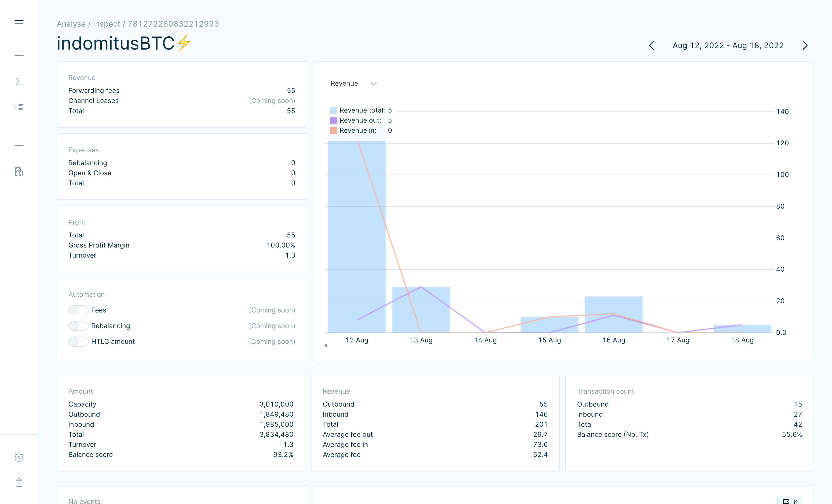The image size is (832, 504).
Task: Click Balance score (Nb. Tx) label
Action: (x=613, y=435)
